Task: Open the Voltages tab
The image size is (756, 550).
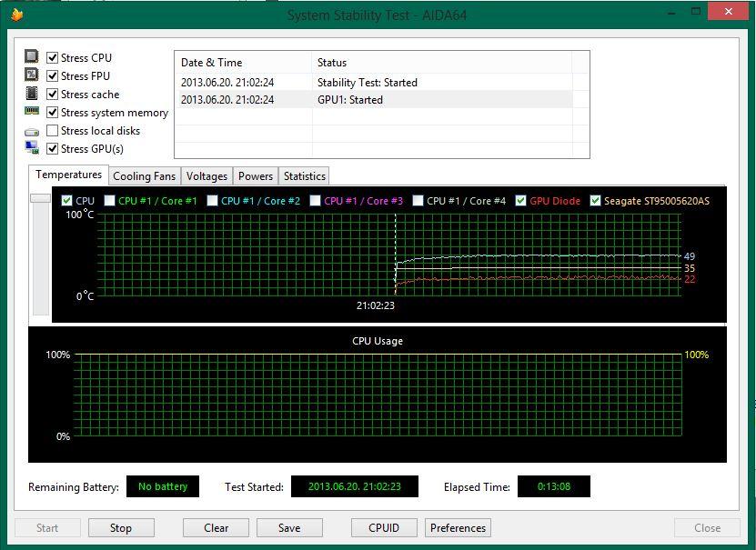Action: click(x=207, y=176)
